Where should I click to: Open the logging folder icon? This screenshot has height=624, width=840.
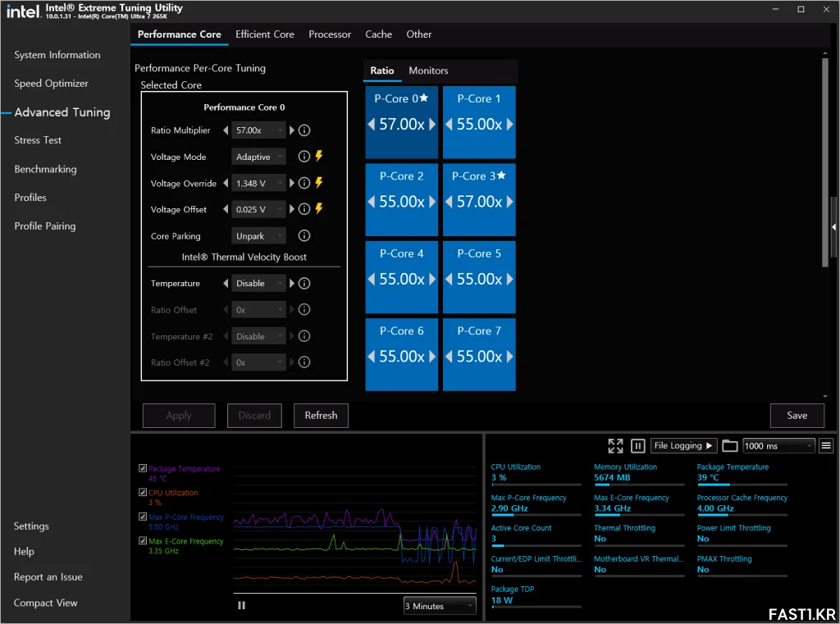729,445
